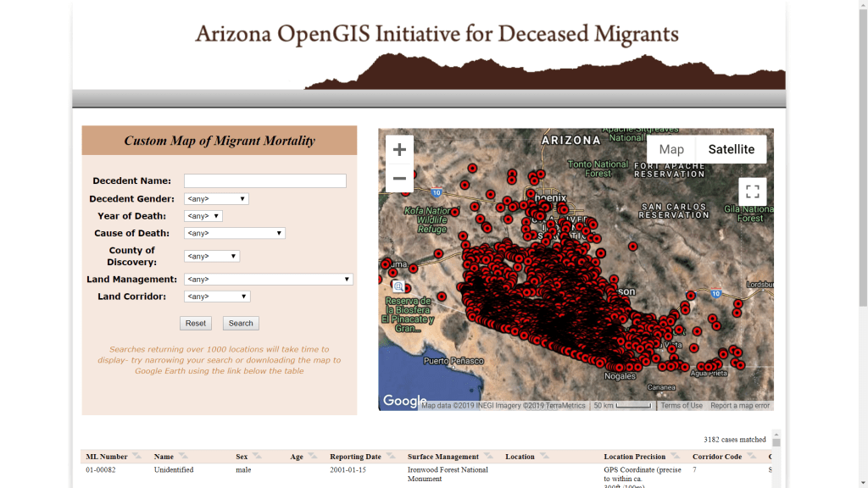868x488 pixels.
Task: Sort the table by Age arrows
Action: 312,457
